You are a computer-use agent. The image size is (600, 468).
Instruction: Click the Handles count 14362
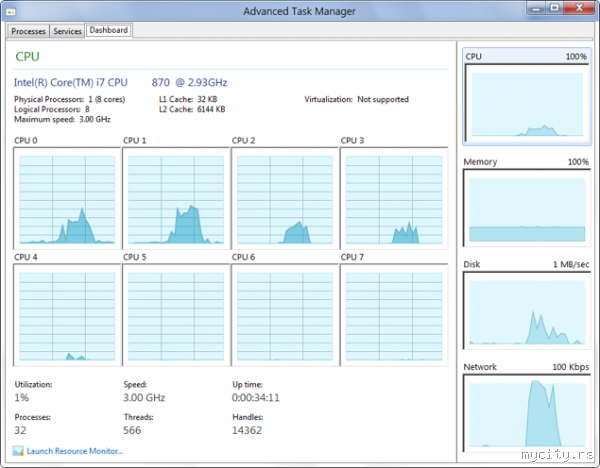coord(247,430)
